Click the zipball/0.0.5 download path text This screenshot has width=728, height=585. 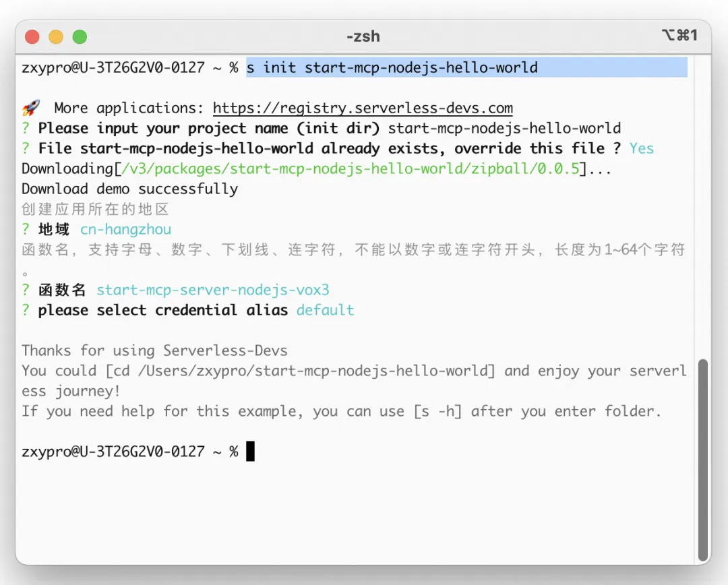pyautogui.click(x=350, y=168)
